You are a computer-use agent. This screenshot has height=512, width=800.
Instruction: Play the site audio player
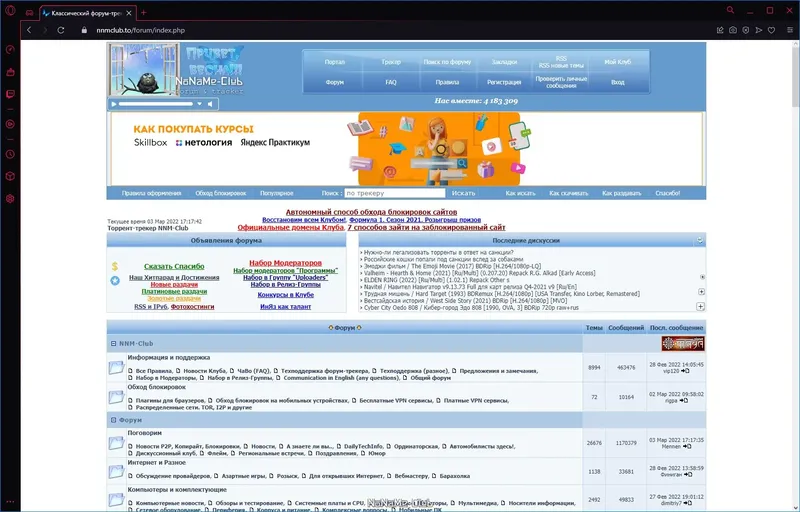pyautogui.click(x=114, y=104)
